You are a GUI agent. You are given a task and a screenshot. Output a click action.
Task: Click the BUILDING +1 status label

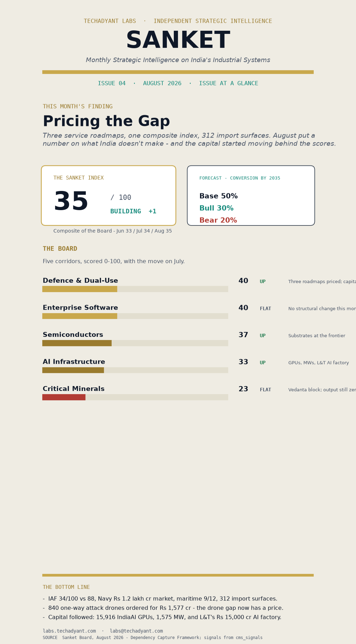(x=133, y=211)
